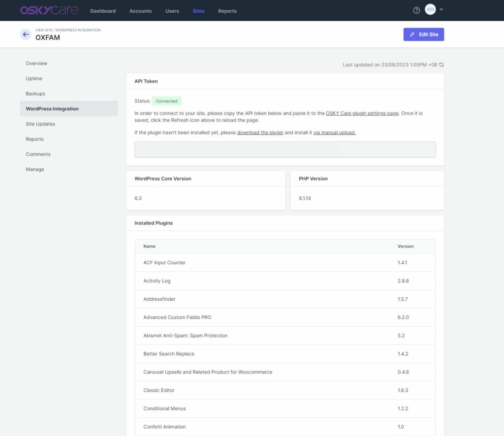
Task: Click version 2.8.8 of Activity Log
Action: click(x=403, y=281)
